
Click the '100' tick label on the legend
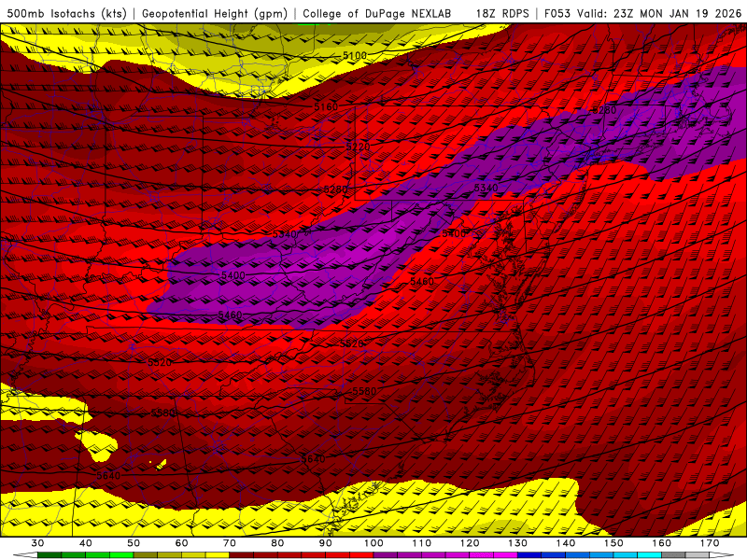[373, 542]
